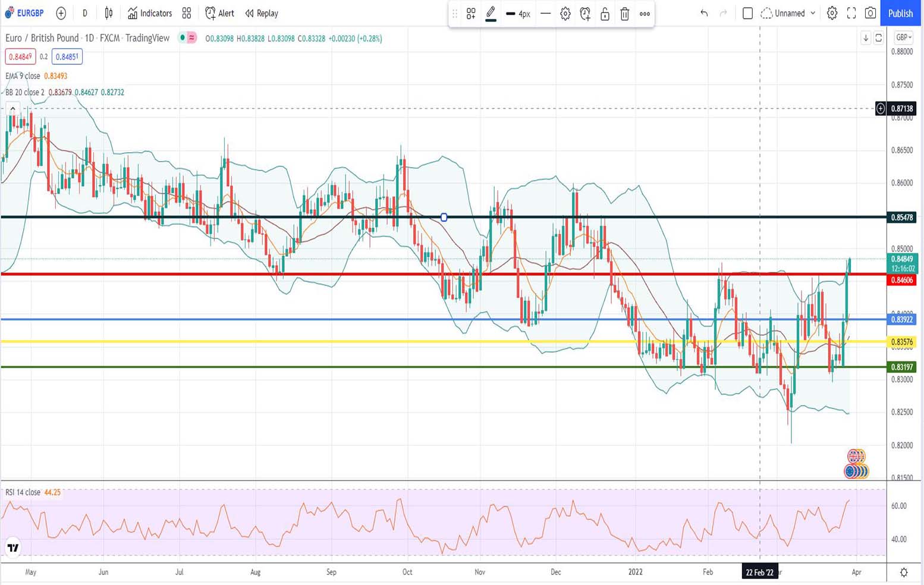
Task: Start bar Replay mode
Action: coord(262,13)
